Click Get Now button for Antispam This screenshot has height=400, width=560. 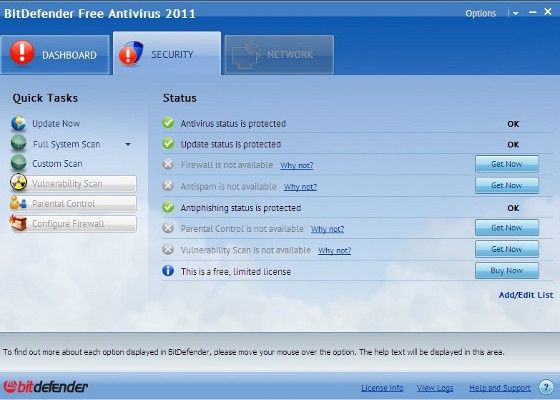click(507, 185)
